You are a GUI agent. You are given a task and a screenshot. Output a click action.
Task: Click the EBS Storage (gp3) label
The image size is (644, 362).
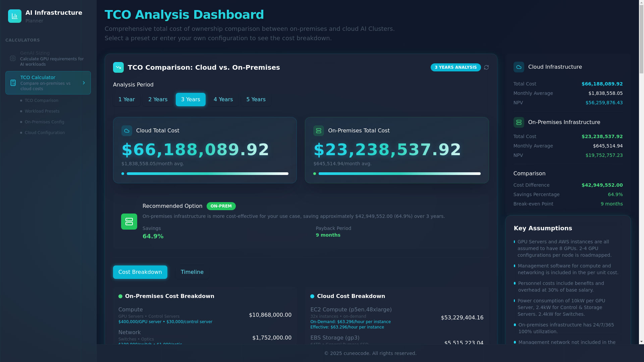(x=335, y=338)
